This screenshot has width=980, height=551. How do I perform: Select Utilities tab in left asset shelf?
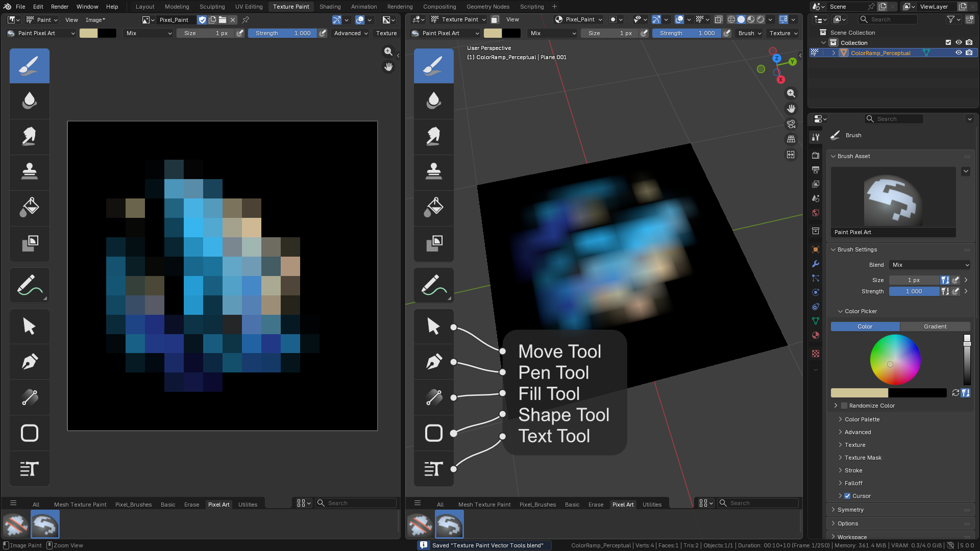click(x=248, y=505)
